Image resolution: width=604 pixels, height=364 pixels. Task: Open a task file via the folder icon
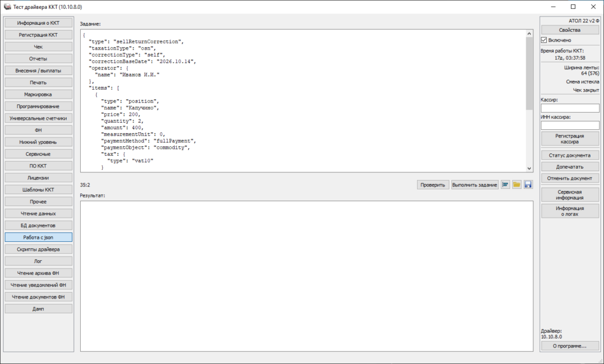[517, 185]
